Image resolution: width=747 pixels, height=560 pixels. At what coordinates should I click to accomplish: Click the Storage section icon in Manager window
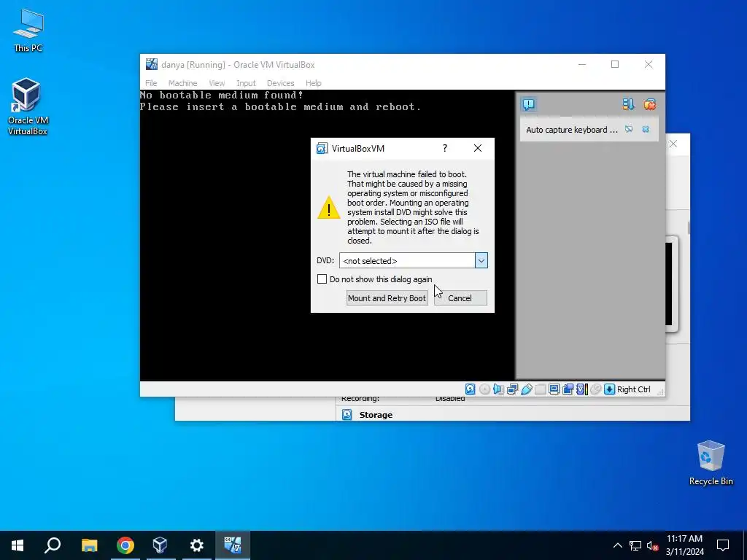pyautogui.click(x=347, y=415)
